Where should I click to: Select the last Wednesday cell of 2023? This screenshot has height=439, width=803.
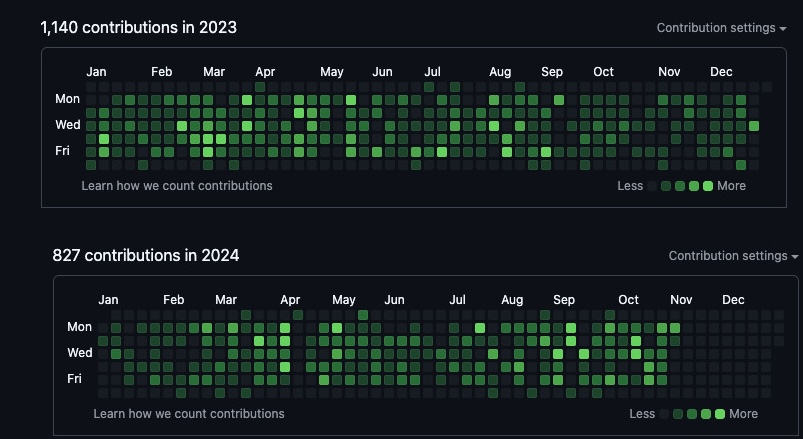(754, 126)
